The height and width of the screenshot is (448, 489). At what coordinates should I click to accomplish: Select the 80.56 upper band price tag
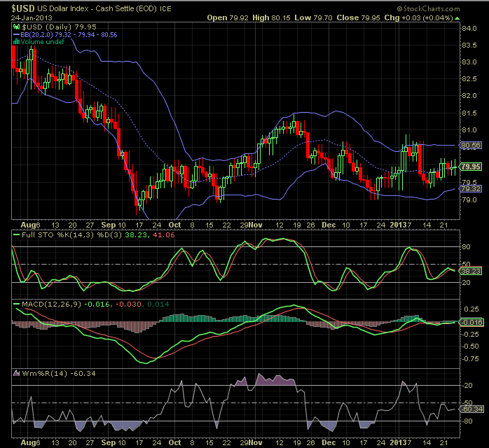point(469,146)
